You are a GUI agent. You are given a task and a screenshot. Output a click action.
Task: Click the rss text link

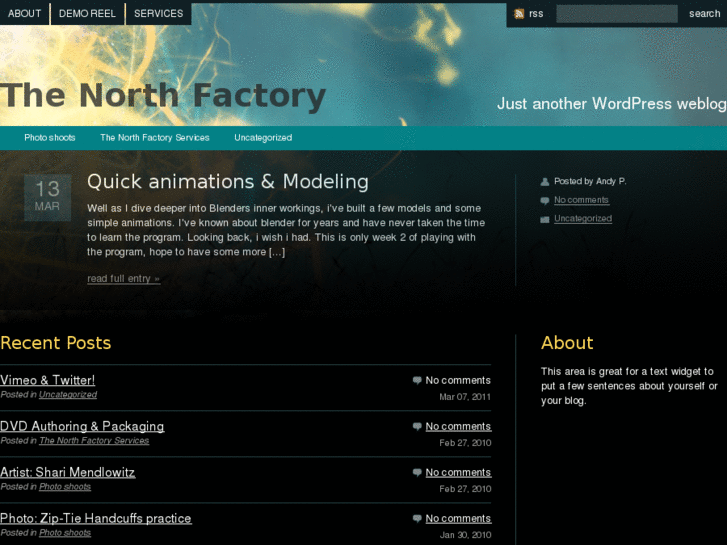(536, 14)
